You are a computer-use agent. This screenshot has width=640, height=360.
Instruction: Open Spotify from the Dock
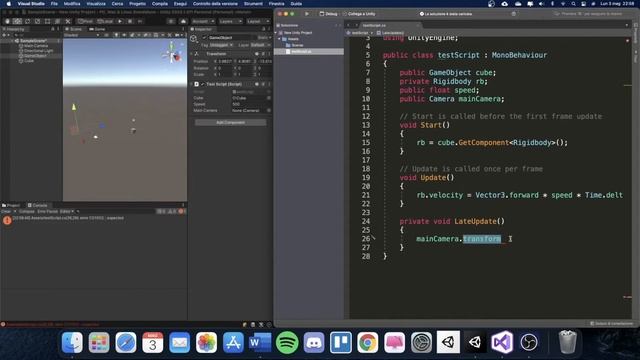click(287, 342)
